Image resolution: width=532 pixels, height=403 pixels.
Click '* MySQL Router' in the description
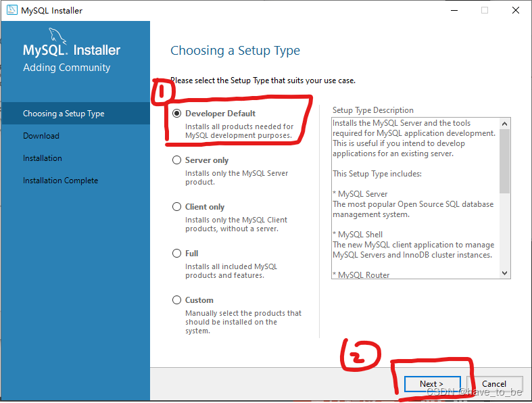361,275
